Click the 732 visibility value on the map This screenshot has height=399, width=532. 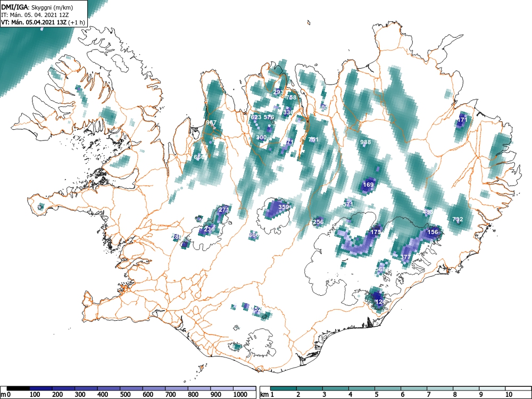[458, 220]
